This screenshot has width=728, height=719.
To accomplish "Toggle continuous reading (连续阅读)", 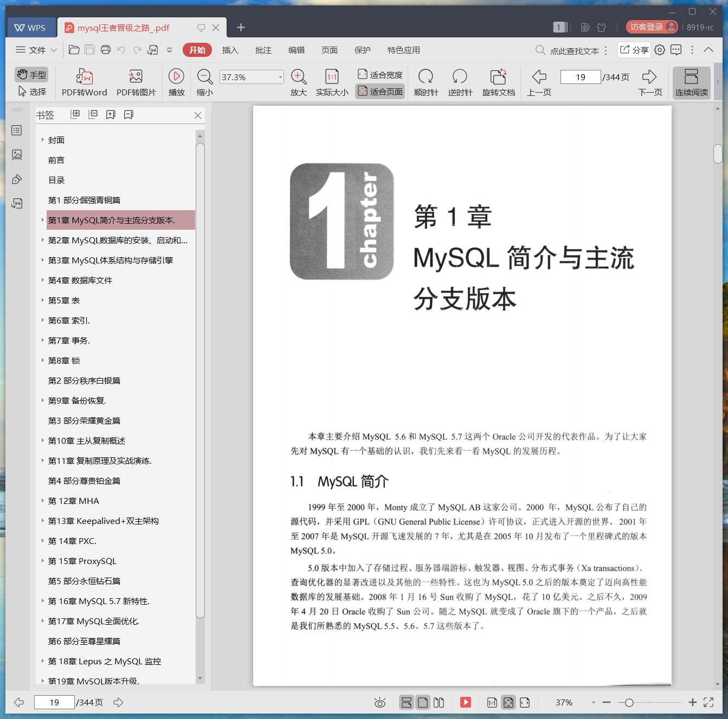I will 691,82.
